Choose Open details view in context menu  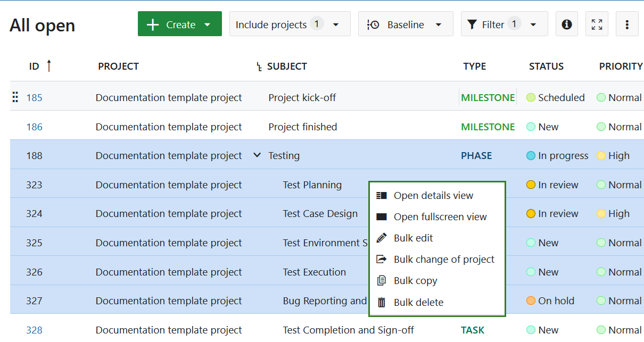point(434,195)
